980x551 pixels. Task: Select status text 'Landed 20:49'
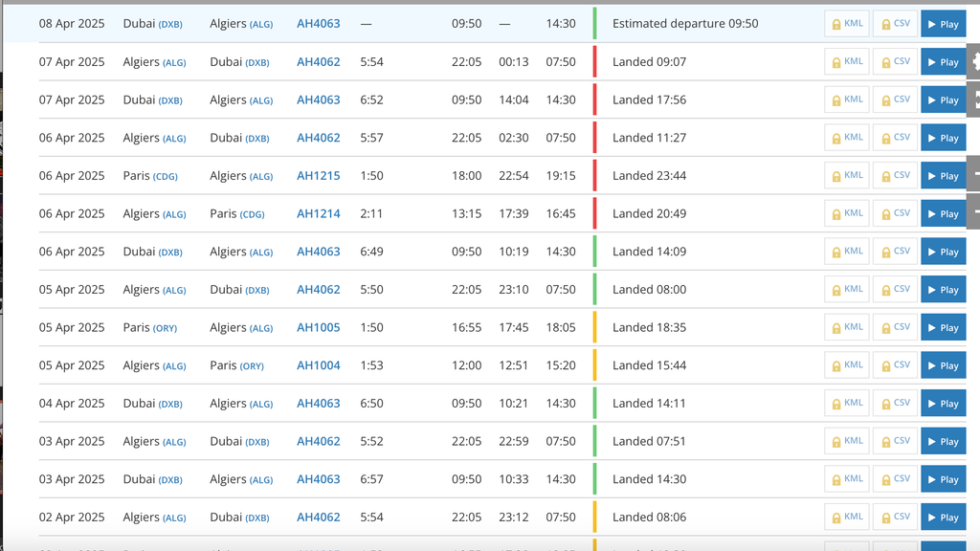(650, 213)
